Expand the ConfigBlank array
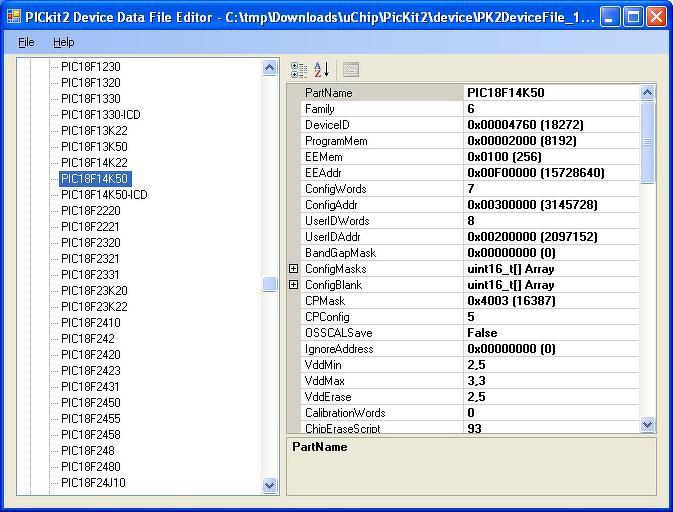 point(294,285)
